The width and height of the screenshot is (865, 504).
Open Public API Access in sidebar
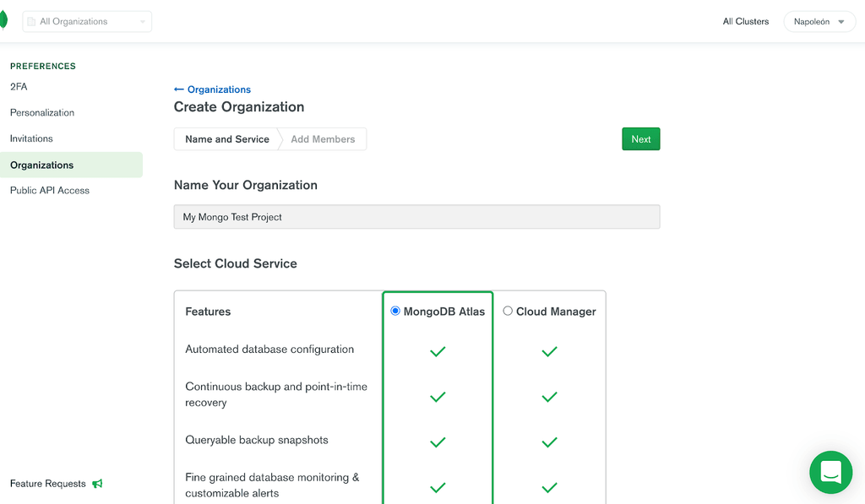click(50, 191)
